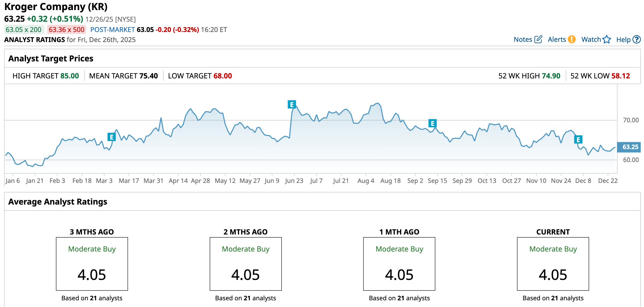Click the earnings marker near Sep 15

click(x=433, y=123)
